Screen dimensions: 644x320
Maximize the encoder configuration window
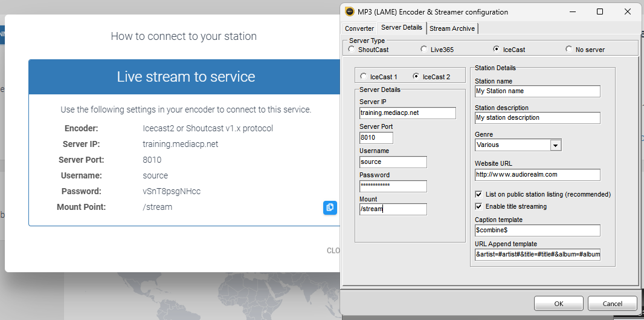click(x=600, y=12)
